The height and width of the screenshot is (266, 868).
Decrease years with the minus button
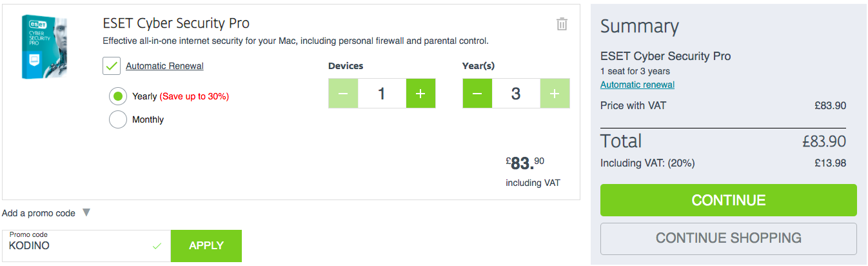coord(477,94)
